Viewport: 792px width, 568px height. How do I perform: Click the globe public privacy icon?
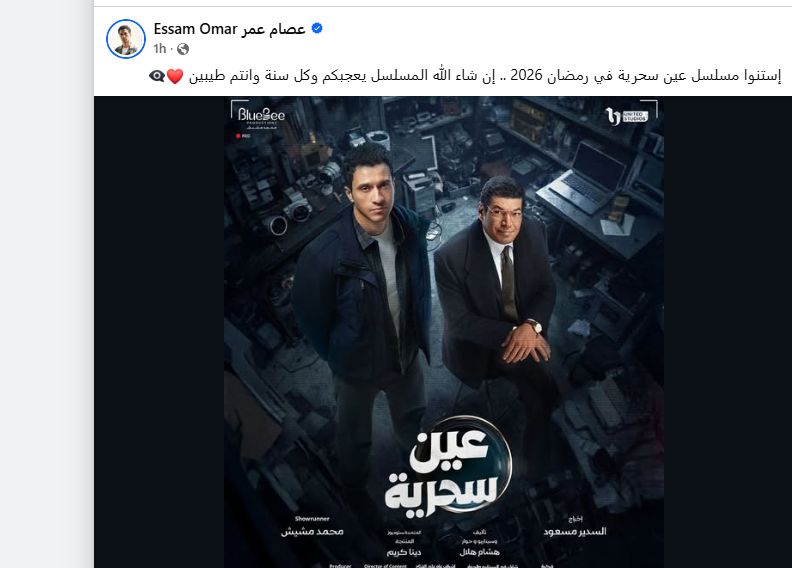coord(183,49)
